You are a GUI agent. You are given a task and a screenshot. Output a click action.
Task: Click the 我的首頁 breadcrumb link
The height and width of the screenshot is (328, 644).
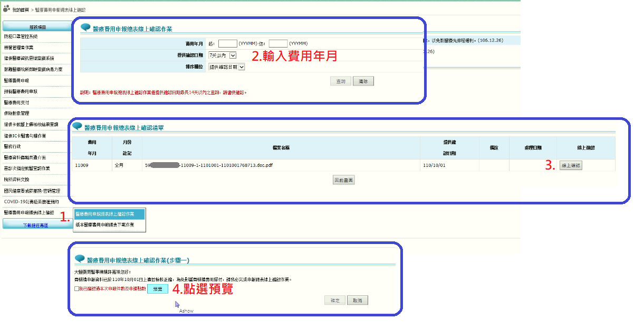click(x=21, y=10)
